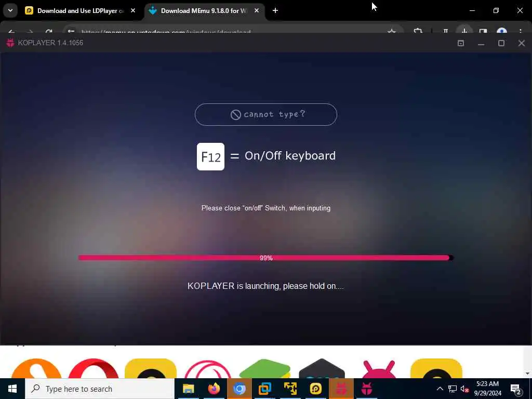This screenshot has width=532, height=399.
Task: Open Chrome's tab search dropdown
Action: [10, 10]
